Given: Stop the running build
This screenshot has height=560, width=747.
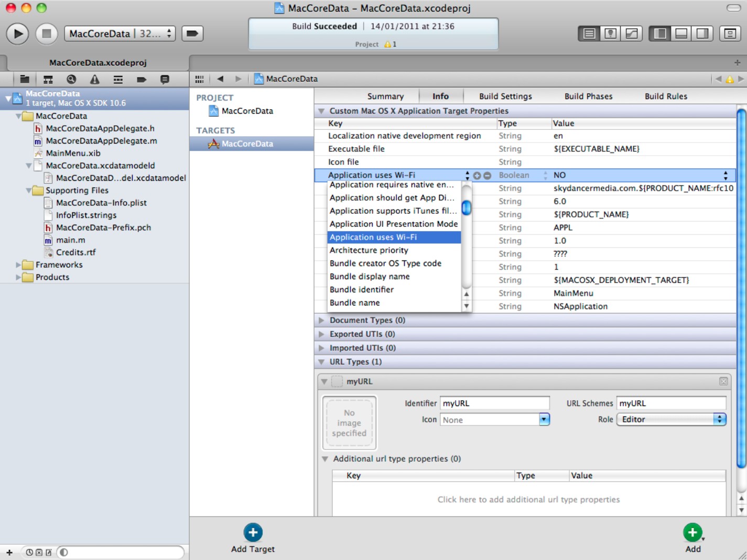Looking at the screenshot, I should click(x=47, y=34).
